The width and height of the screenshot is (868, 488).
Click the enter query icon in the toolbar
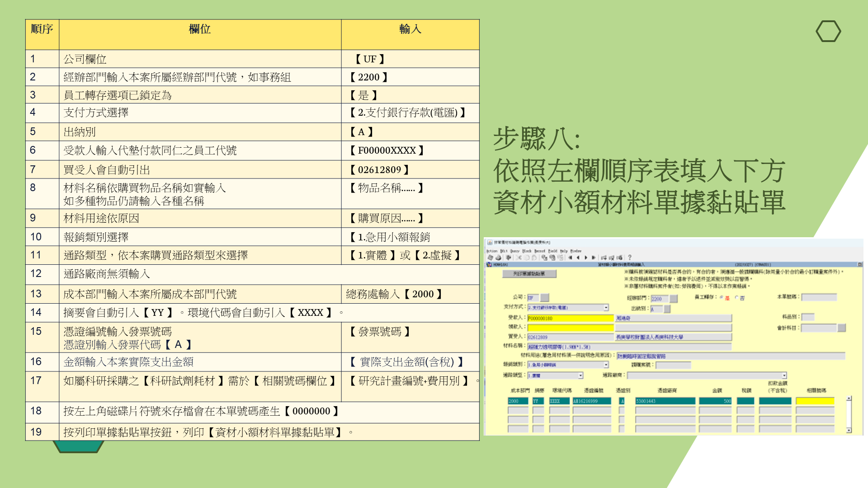click(544, 258)
